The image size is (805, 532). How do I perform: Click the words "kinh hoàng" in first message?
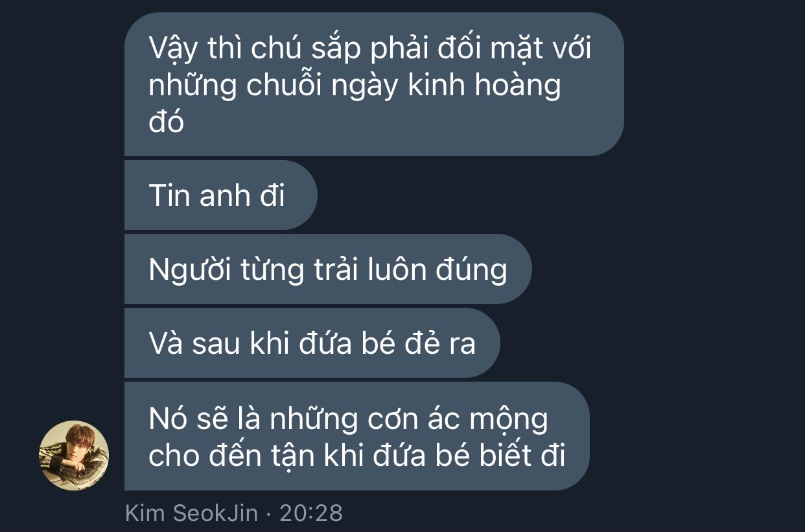484,86
